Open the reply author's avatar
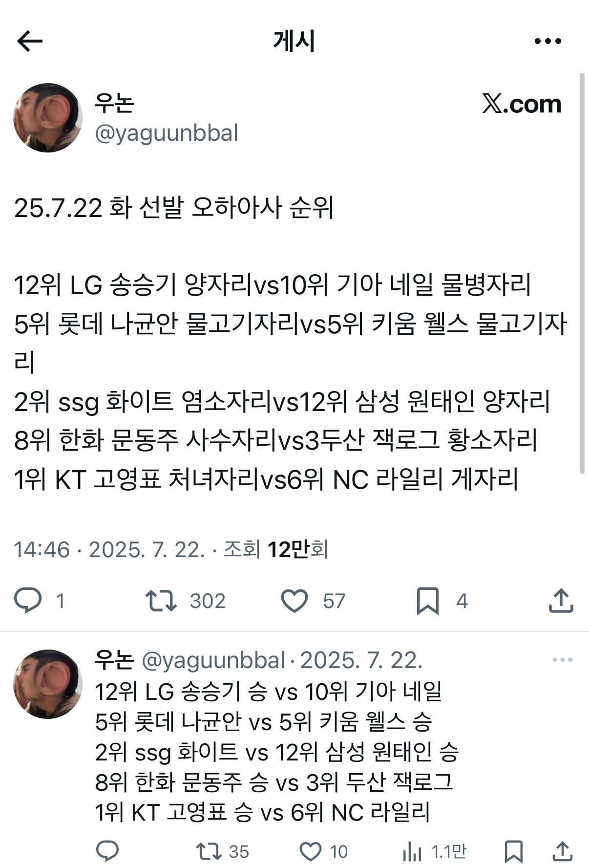The image size is (589, 868). (48, 684)
